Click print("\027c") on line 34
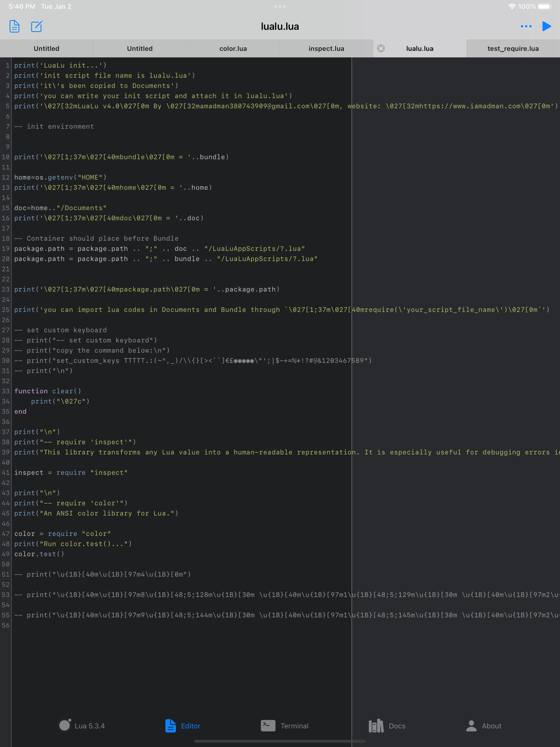560x747 pixels. click(x=60, y=401)
